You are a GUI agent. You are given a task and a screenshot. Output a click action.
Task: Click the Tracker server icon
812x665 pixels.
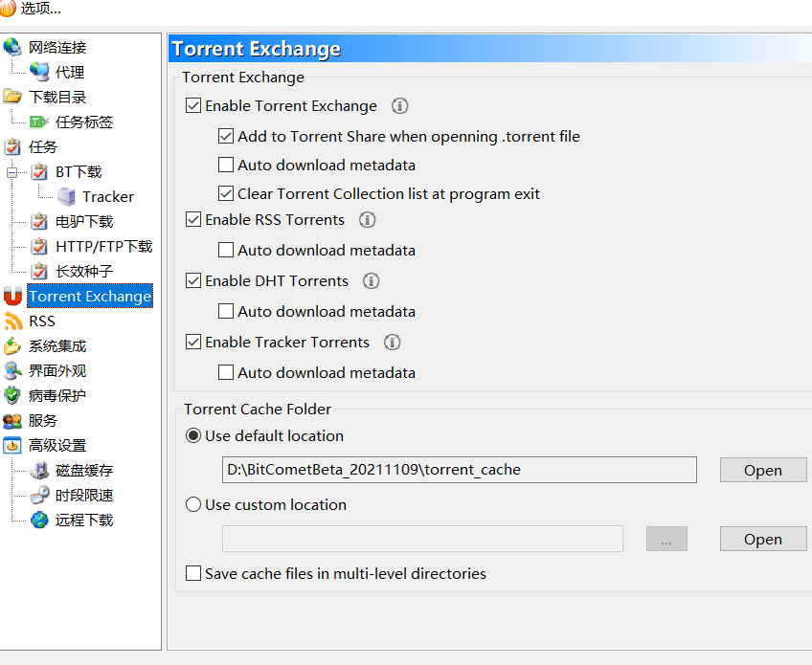[x=66, y=197]
